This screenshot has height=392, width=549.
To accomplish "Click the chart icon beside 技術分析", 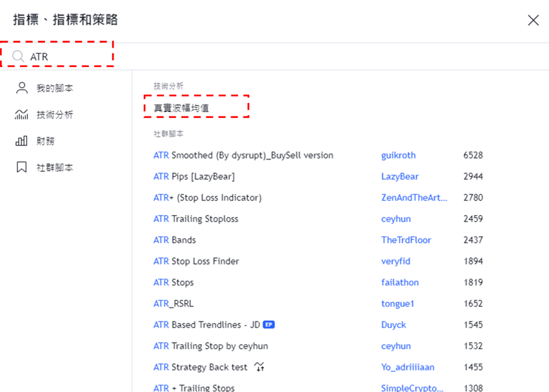I will pos(22,115).
